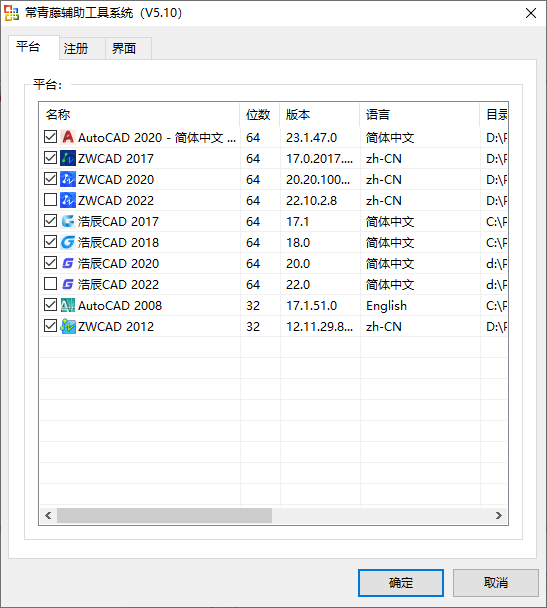Click the ZWCAD 2020 blue icon
547x608 pixels.
click(x=68, y=179)
